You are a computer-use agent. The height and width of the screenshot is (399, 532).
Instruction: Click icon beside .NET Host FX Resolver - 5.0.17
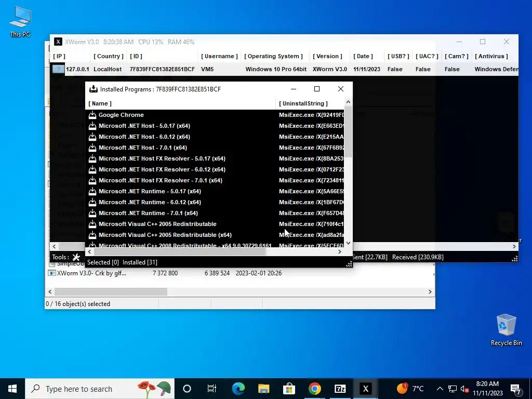click(92, 158)
